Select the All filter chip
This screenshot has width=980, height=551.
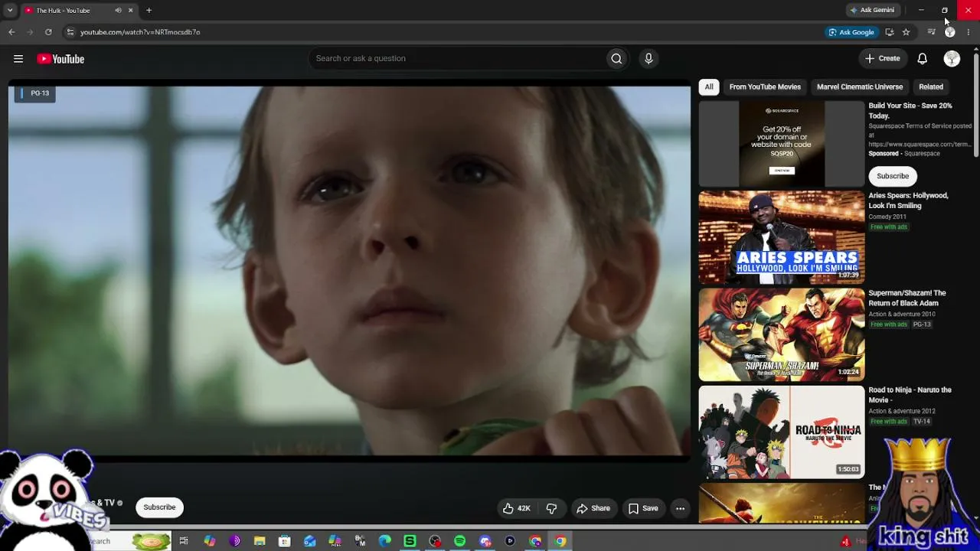tap(709, 87)
